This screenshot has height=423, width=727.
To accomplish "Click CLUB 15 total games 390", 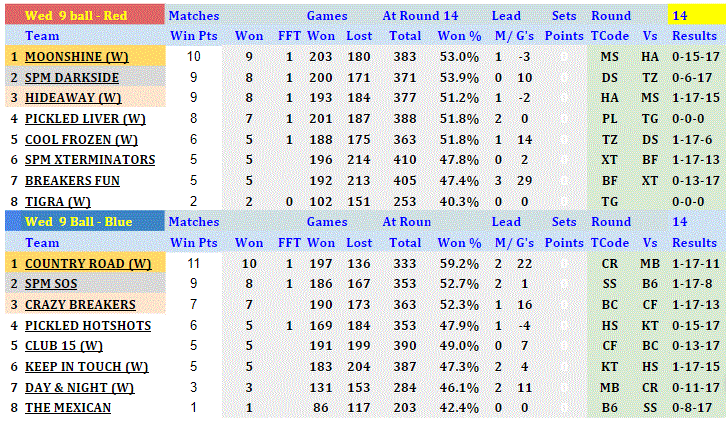I will point(405,346).
